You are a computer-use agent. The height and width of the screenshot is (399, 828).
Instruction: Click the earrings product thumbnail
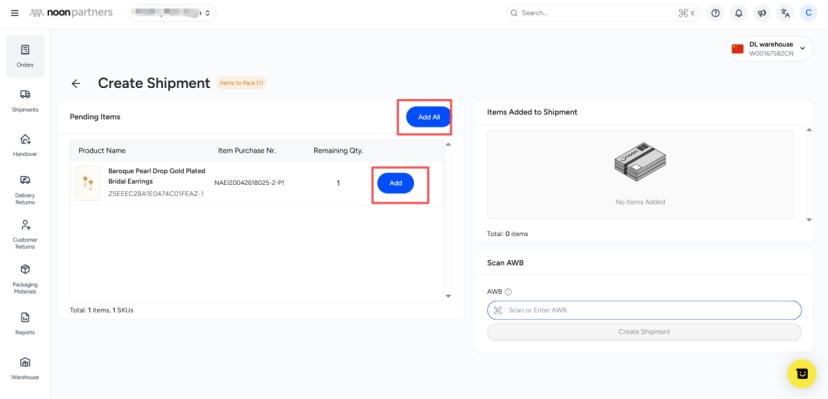(x=87, y=183)
